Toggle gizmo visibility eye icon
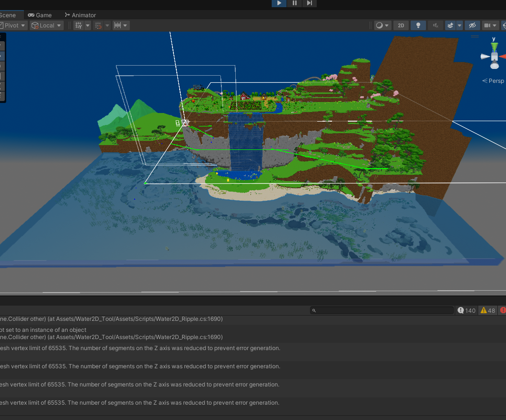This screenshot has width=506, height=420. point(472,25)
